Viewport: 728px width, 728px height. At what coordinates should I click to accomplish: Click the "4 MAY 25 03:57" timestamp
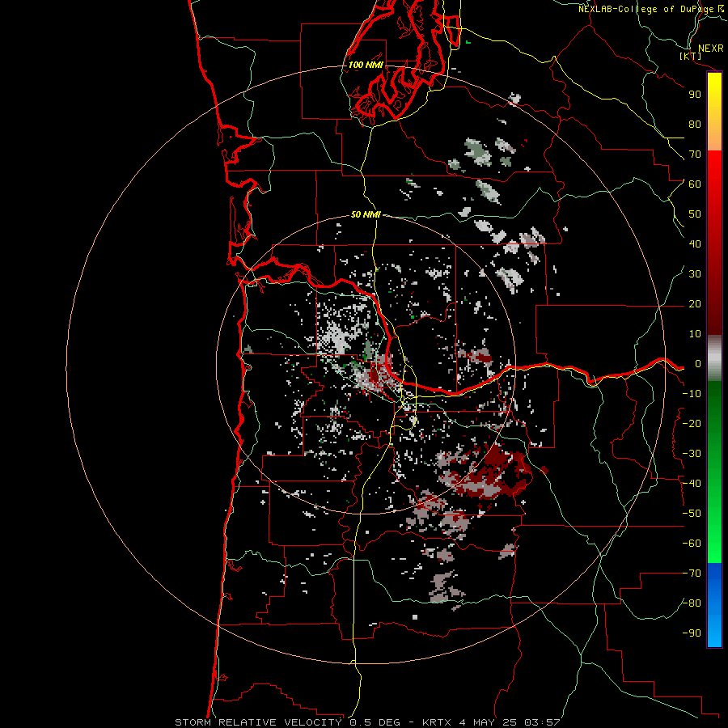[510, 722]
